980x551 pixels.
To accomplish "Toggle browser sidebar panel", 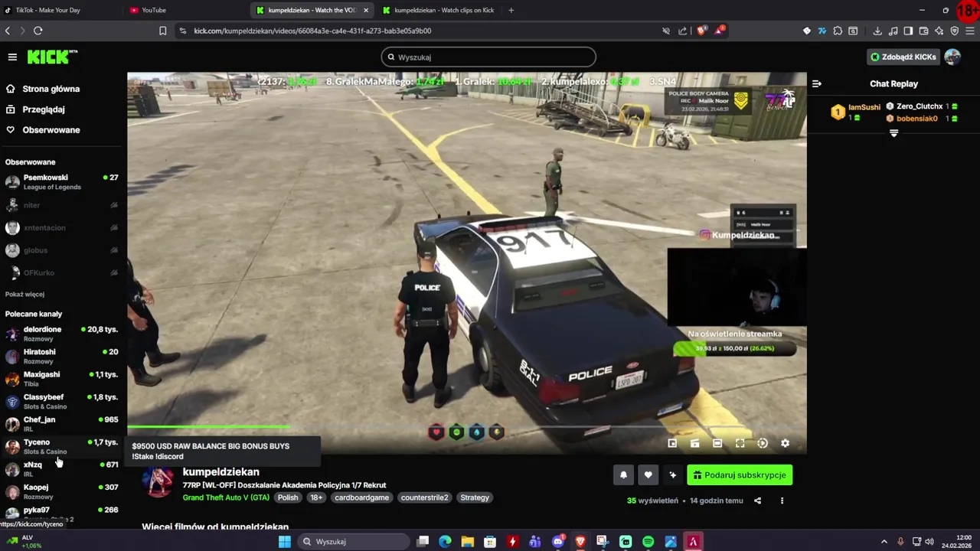I will pyautogui.click(x=908, y=31).
